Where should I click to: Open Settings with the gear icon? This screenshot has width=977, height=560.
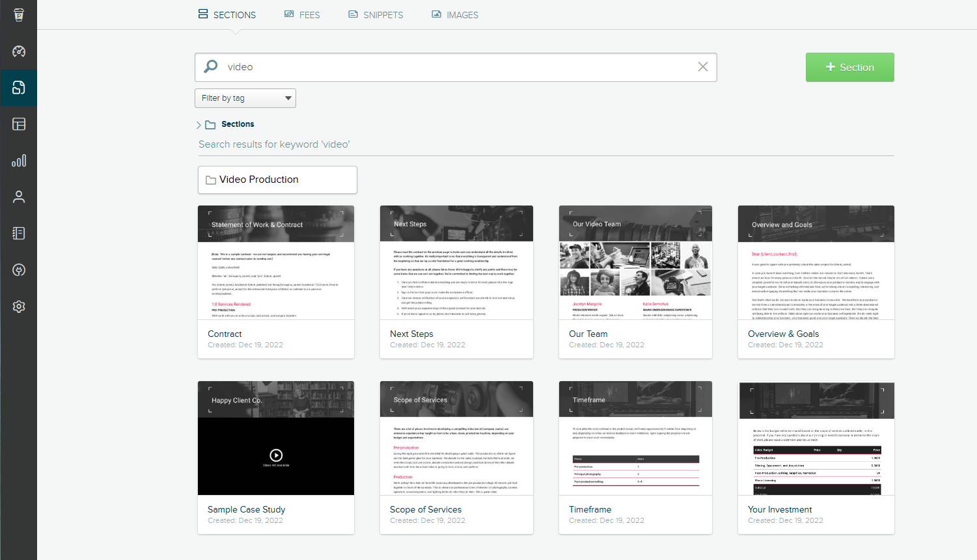(18, 306)
